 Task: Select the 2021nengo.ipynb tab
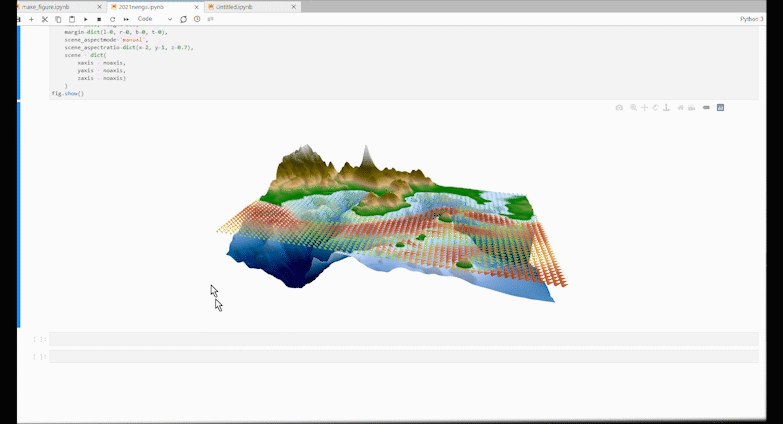click(x=141, y=7)
